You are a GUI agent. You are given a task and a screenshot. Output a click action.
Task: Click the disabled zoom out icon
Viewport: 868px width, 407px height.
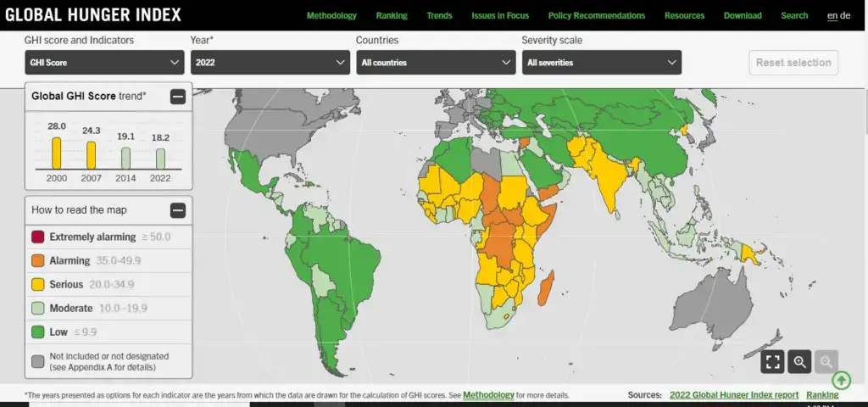826,362
